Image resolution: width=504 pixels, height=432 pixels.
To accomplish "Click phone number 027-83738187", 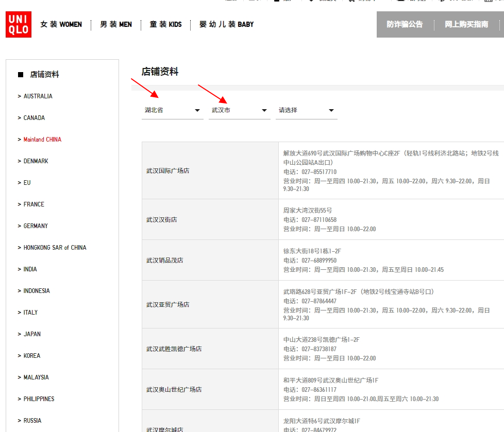I will pos(319,349).
